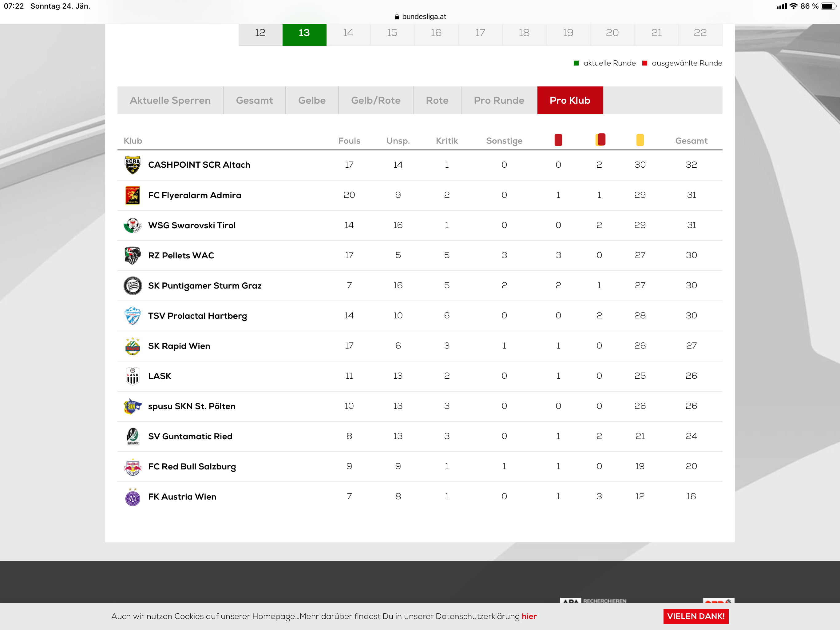
Task: Open SK Puntigamer Sturm Graz club name
Action: [x=205, y=286]
